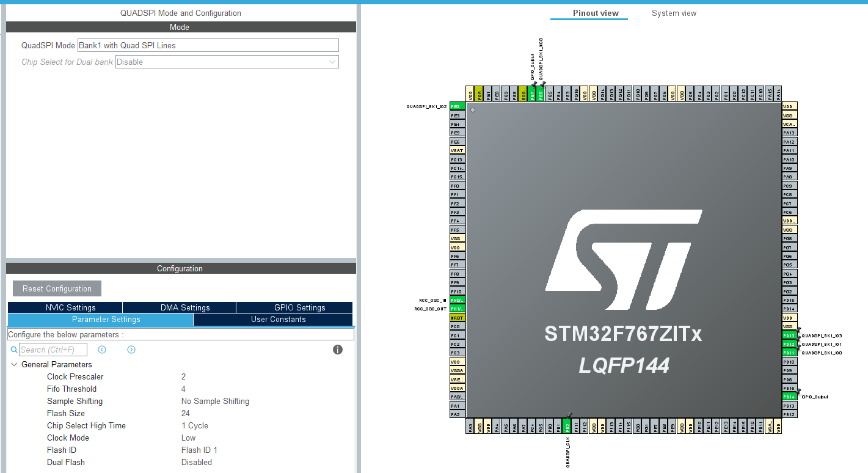
Task: Select the PD13 pin labeled QUADSPI_BK1_IO3
Action: (789, 335)
